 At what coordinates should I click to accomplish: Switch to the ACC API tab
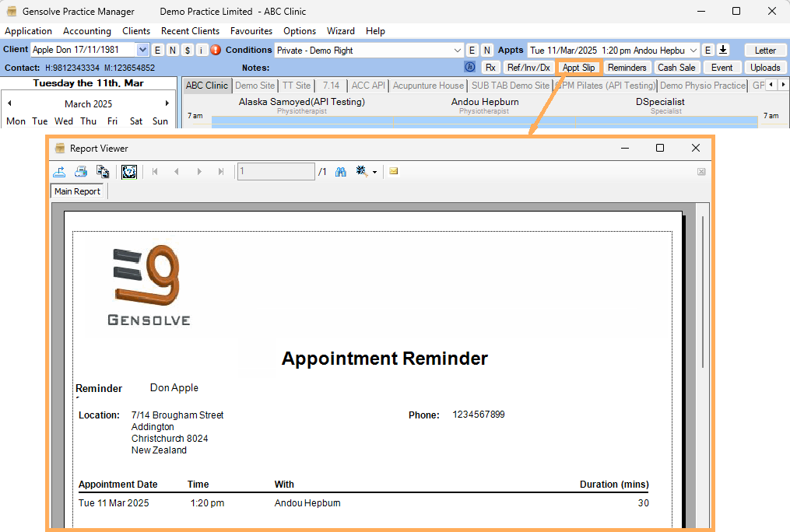click(x=368, y=86)
